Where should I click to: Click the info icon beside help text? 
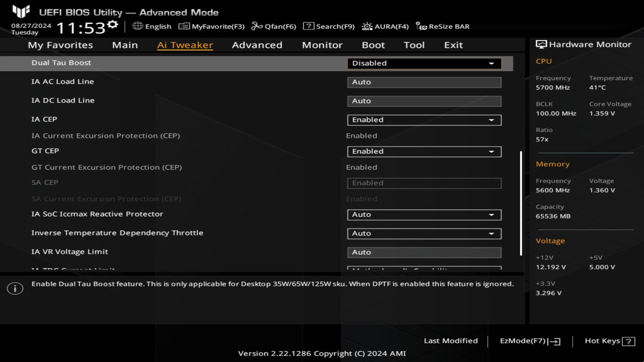[x=15, y=289]
